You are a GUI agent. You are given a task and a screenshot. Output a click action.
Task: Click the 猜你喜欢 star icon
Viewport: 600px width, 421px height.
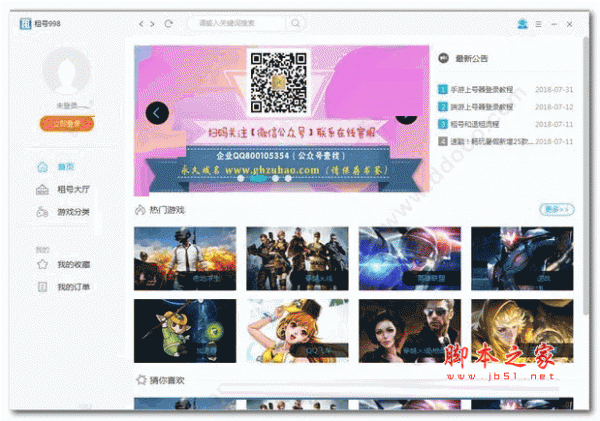tap(141, 380)
